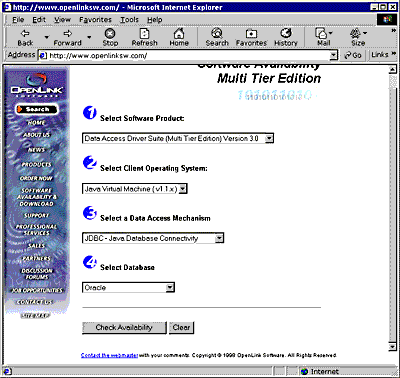Image resolution: width=400 pixels, height=378 pixels.
Task: Open the Links bar
Action: [380, 55]
